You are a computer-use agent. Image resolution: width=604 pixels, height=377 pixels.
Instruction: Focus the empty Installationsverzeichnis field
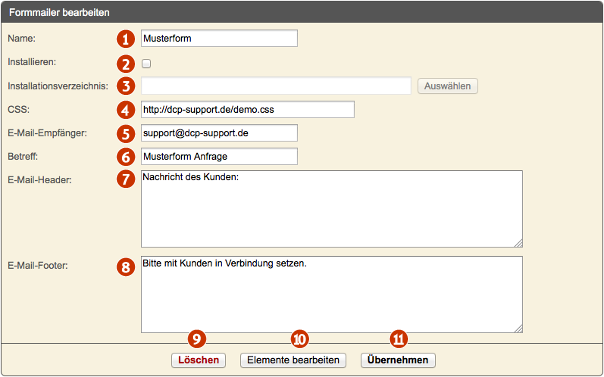click(x=277, y=86)
